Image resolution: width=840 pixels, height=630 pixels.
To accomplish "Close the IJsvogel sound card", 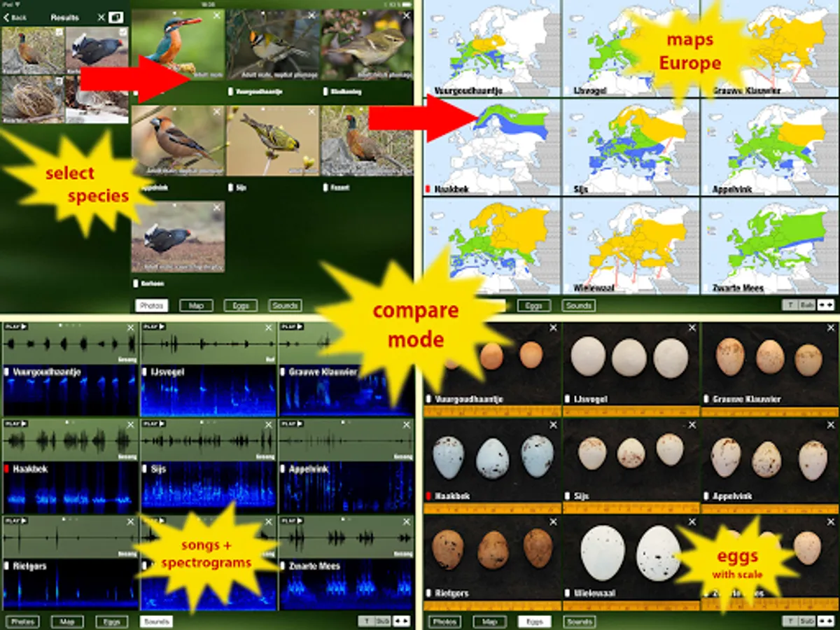I will click(x=269, y=328).
